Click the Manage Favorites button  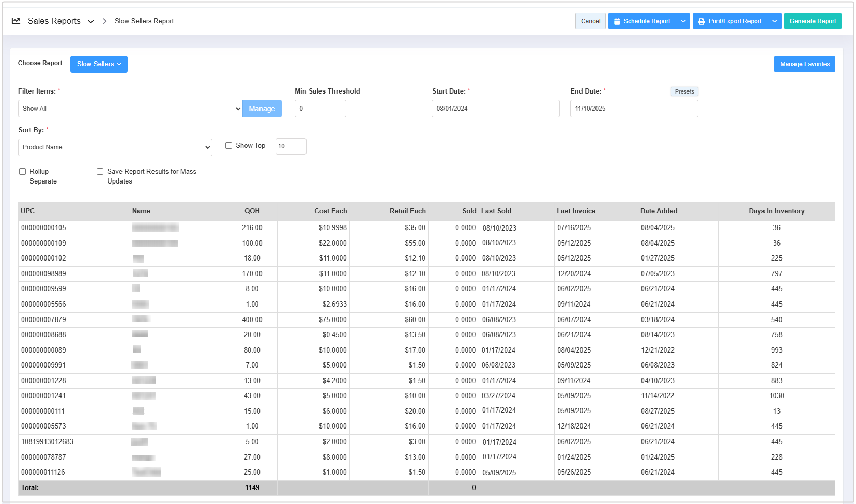804,64
